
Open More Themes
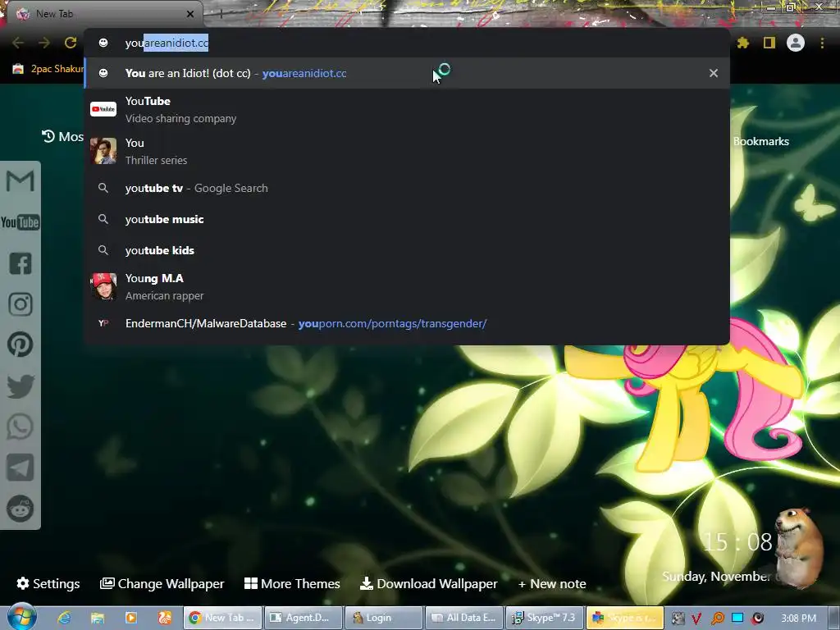(292, 583)
